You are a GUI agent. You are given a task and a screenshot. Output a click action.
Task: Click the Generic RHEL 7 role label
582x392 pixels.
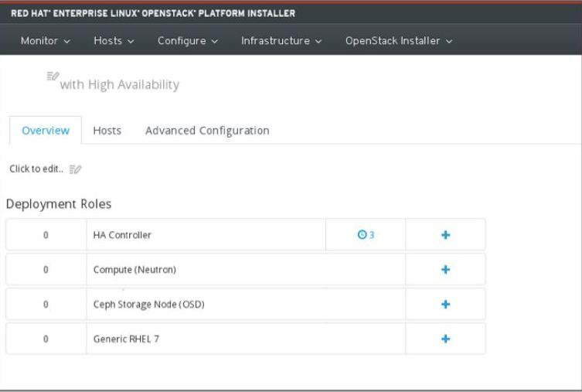coord(121,339)
